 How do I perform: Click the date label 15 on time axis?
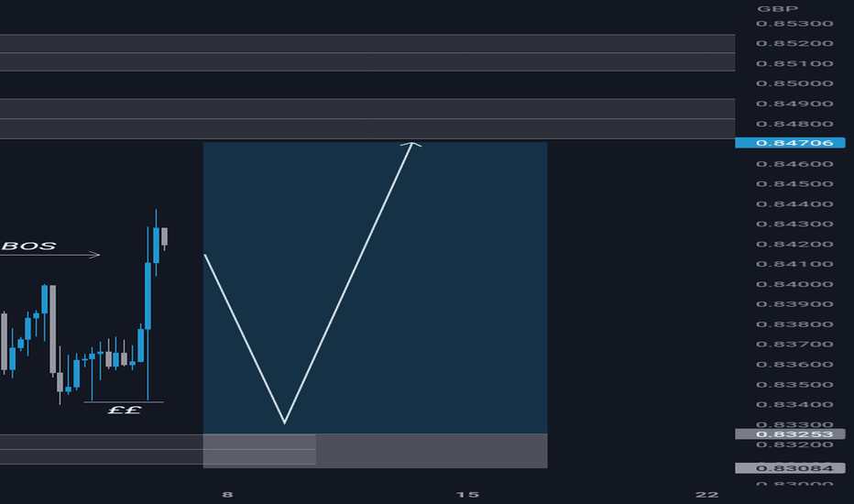click(x=467, y=495)
